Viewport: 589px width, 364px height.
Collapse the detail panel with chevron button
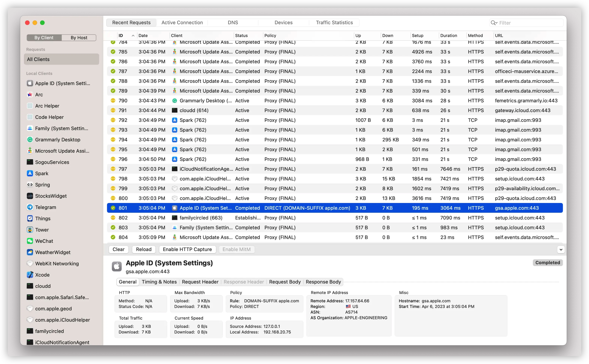[561, 249]
